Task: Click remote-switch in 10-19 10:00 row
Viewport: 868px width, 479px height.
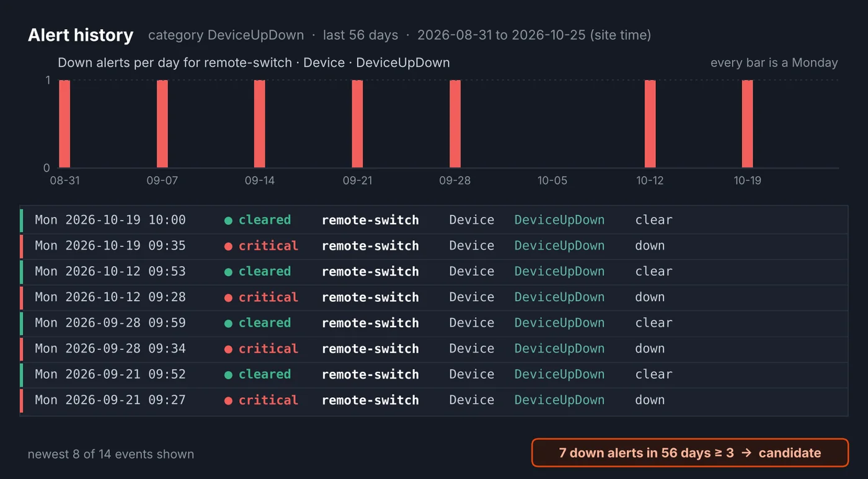Action: tap(370, 220)
